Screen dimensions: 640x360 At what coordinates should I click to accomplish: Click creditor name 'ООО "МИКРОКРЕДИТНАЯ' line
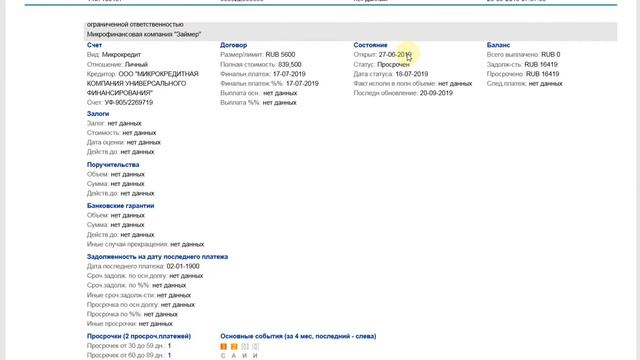coord(158,74)
